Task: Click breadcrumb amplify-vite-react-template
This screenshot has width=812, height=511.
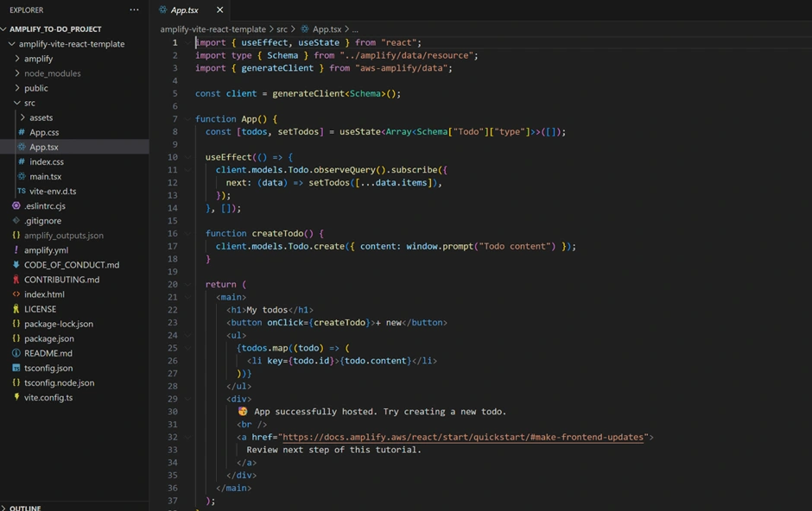Action: point(213,29)
